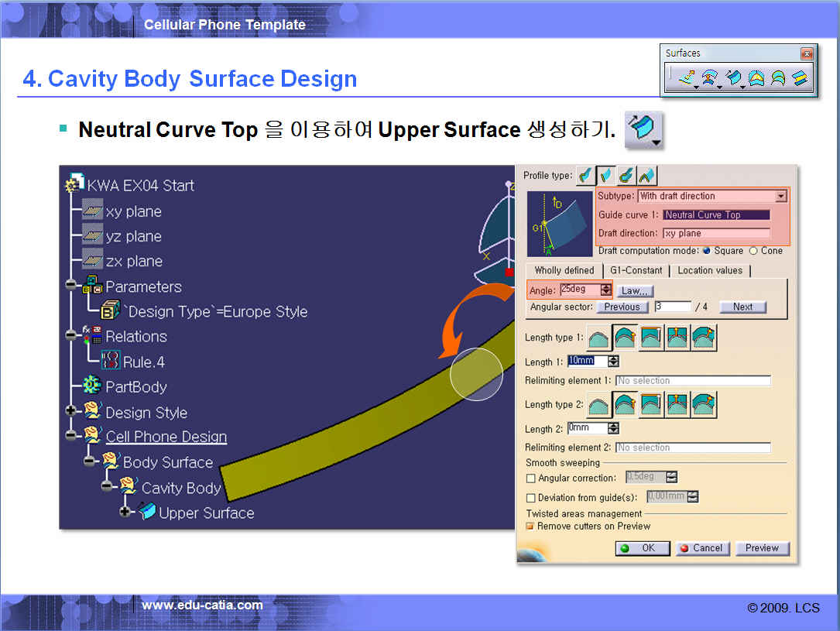Toggle Remove cutters on Preview checkbox
840x631 pixels.
pyautogui.click(x=530, y=526)
